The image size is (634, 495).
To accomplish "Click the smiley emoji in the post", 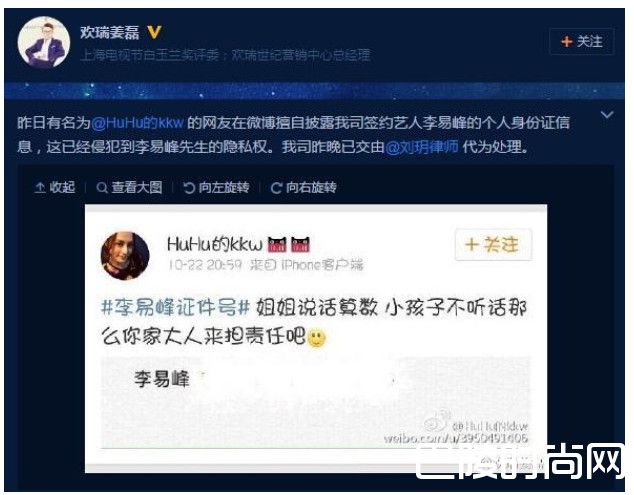I will click(x=316, y=338).
